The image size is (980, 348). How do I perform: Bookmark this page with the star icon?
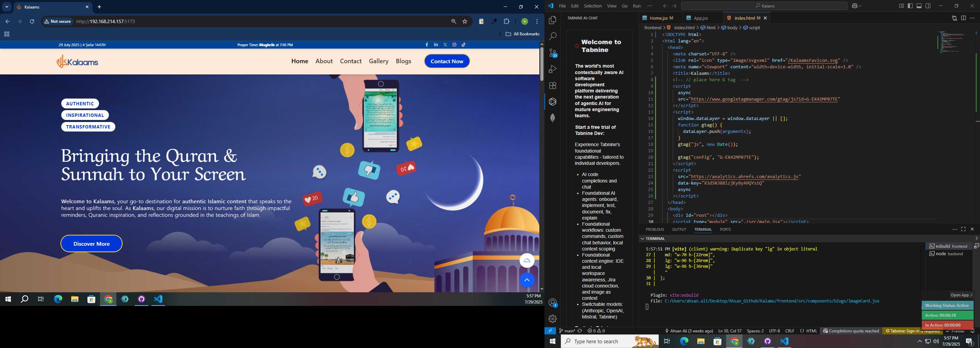click(465, 22)
